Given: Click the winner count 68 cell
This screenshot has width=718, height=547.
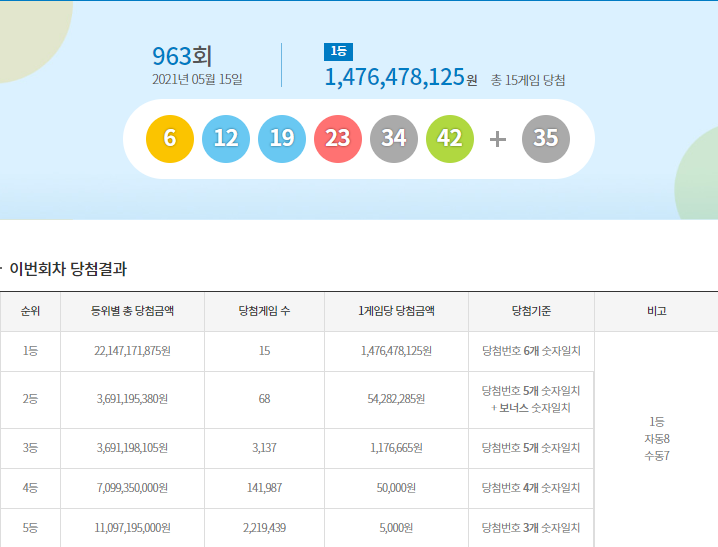Looking at the screenshot, I should coord(264,399).
